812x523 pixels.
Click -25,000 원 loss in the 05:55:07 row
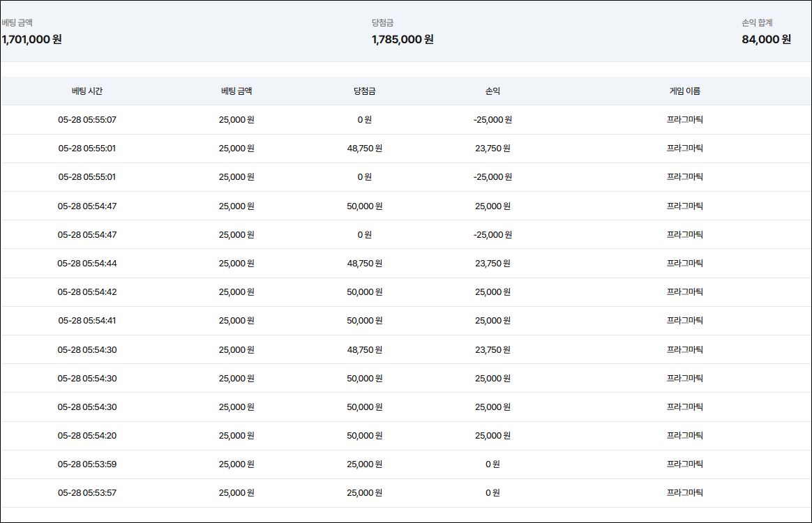click(493, 120)
